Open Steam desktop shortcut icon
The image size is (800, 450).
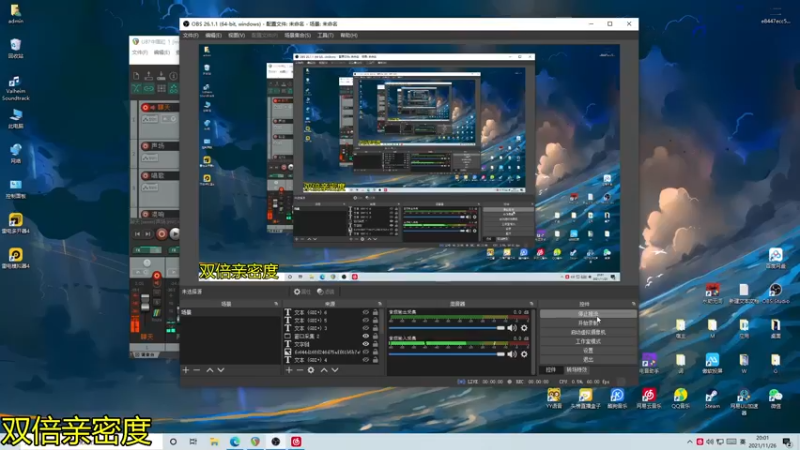point(712,396)
